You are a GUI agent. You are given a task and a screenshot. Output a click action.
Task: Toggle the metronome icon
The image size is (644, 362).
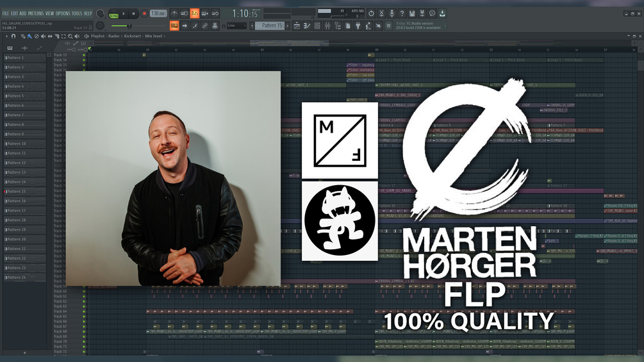(174, 13)
